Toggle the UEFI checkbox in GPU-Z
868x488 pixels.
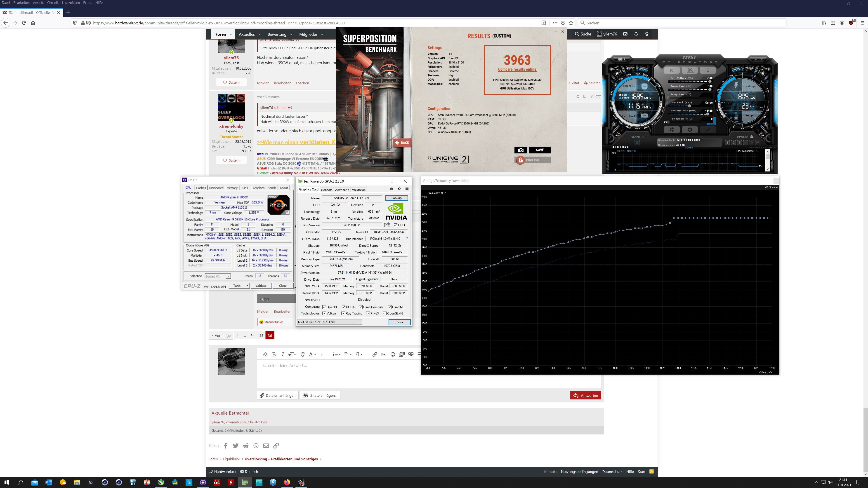[396, 225]
